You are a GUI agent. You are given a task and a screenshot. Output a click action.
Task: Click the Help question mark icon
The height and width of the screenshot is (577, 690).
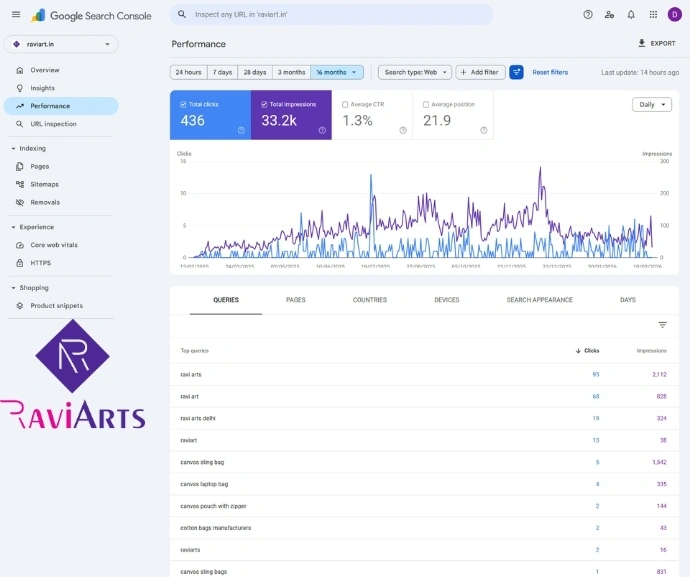[x=587, y=14]
